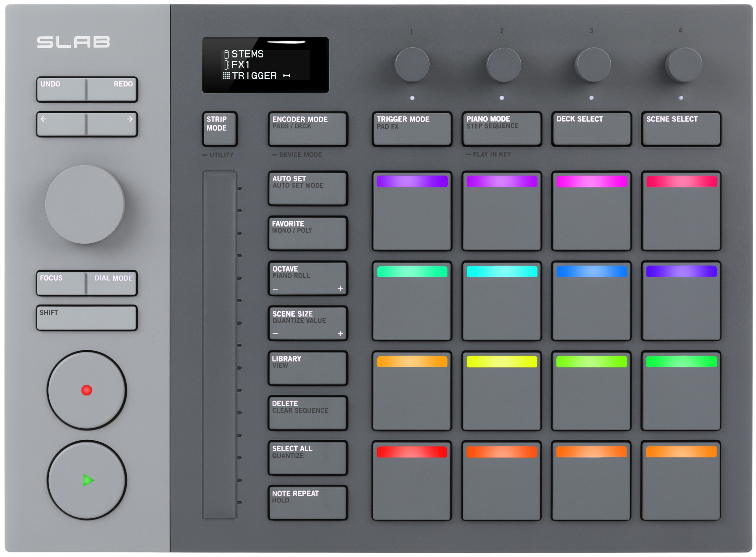The image size is (756, 557).
Task: Click encoder knob number 3
Action: [x=592, y=65]
